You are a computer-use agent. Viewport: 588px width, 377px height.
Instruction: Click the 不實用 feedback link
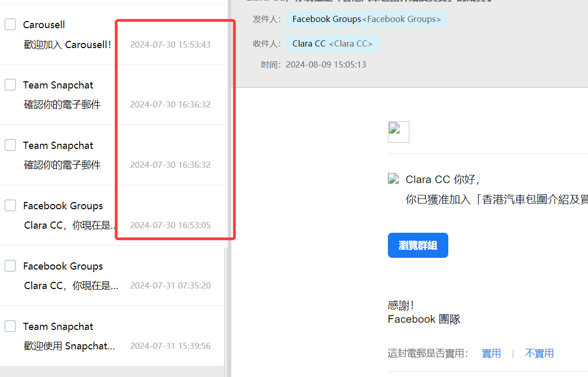coord(539,353)
